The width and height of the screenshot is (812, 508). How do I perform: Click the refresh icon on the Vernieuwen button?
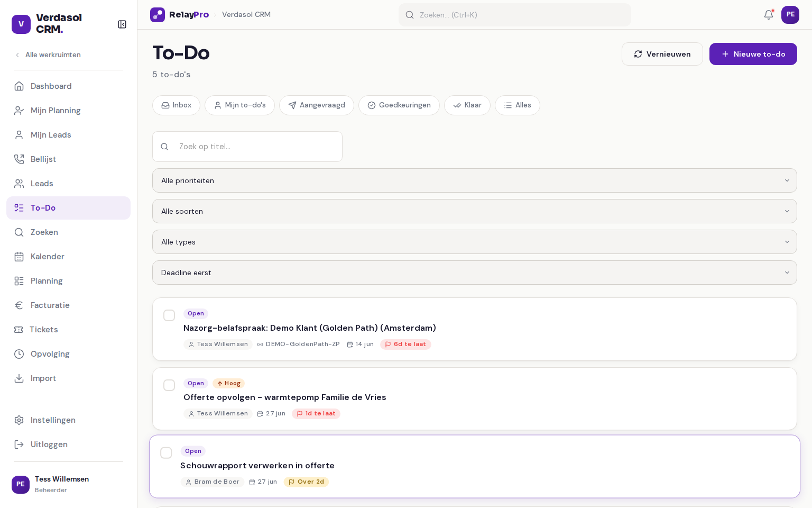tap(638, 54)
